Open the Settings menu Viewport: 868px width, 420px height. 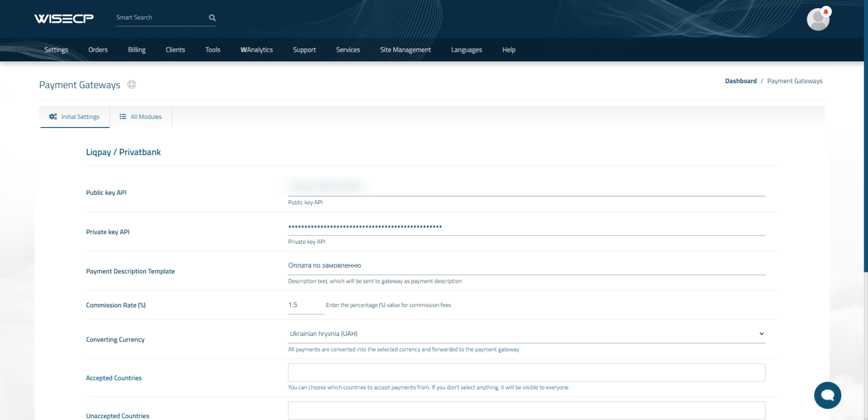tap(56, 50)
